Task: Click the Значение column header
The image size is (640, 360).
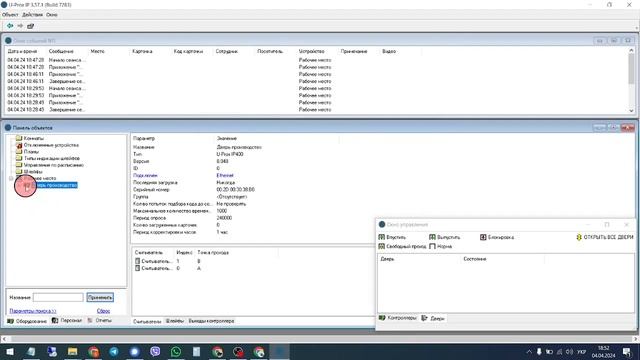Action: click(277, 139)
